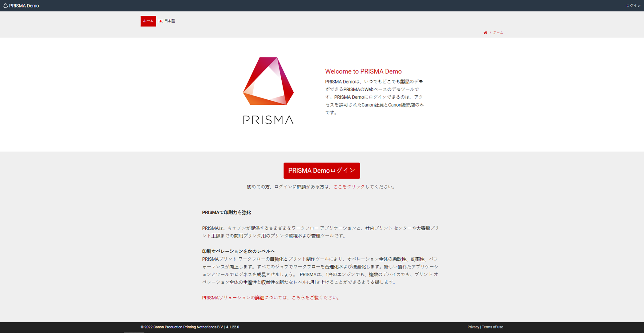Open the 日本語 language menu
Viewport: 644px width, 333px height.
[x=167, y=21]
